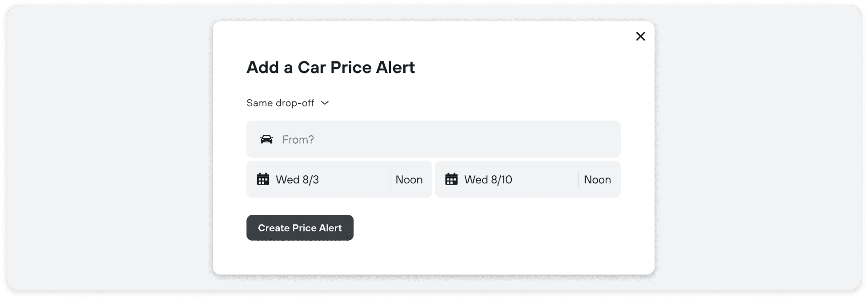
Task: Click the car icon in the From field
Action: [x=266, y=139]
